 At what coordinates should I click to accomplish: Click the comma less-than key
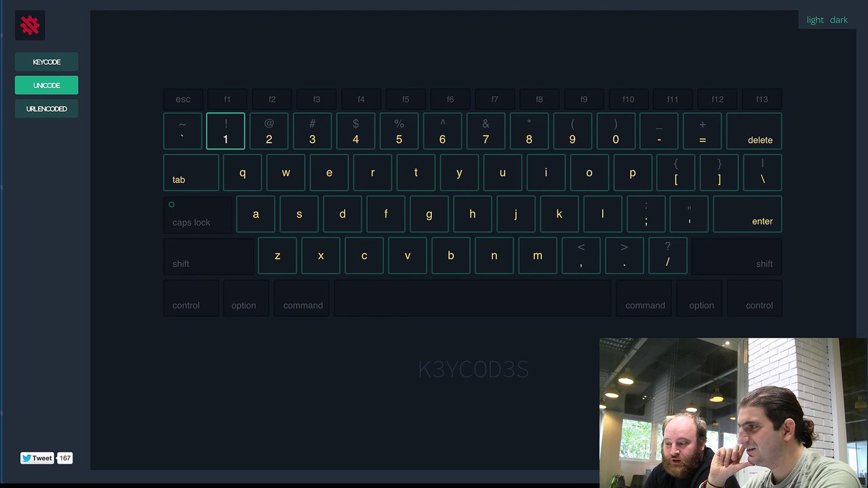pyautogui.click(x=581, y=256)
